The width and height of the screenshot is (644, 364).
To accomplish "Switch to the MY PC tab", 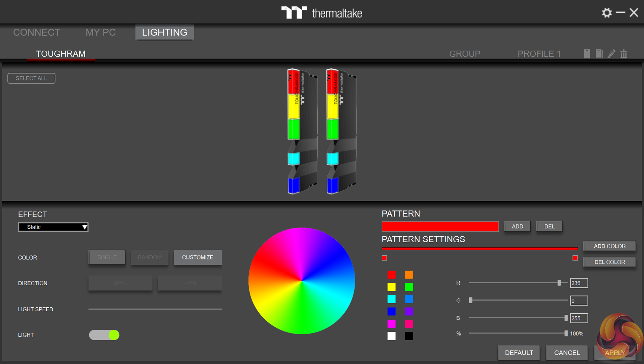I will coord(100,33).
